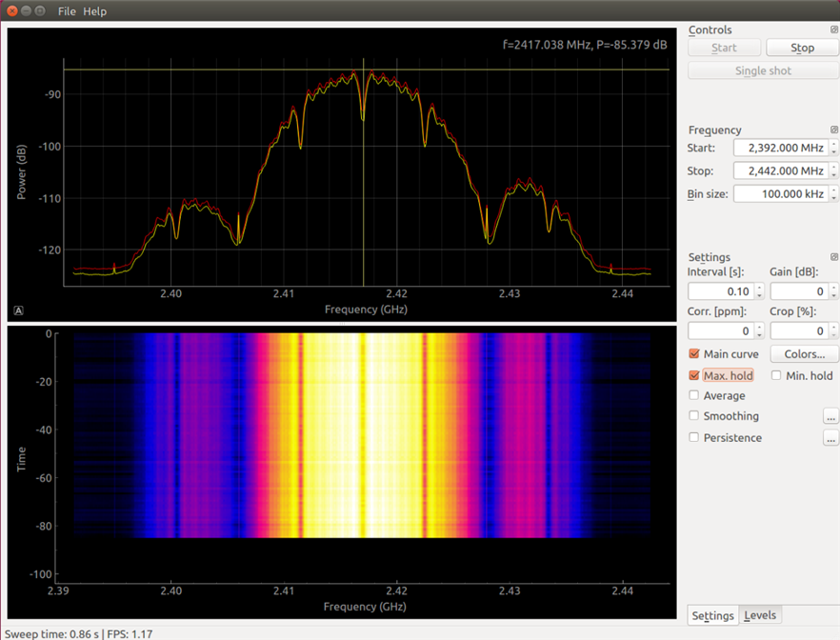Increase Bin size using spinner arrow

834,190
